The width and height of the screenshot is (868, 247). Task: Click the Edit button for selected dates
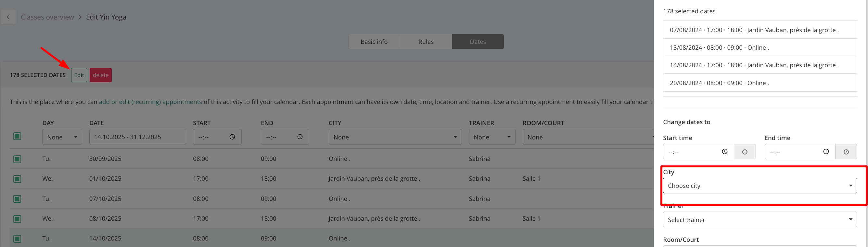[x=79, y=75]
